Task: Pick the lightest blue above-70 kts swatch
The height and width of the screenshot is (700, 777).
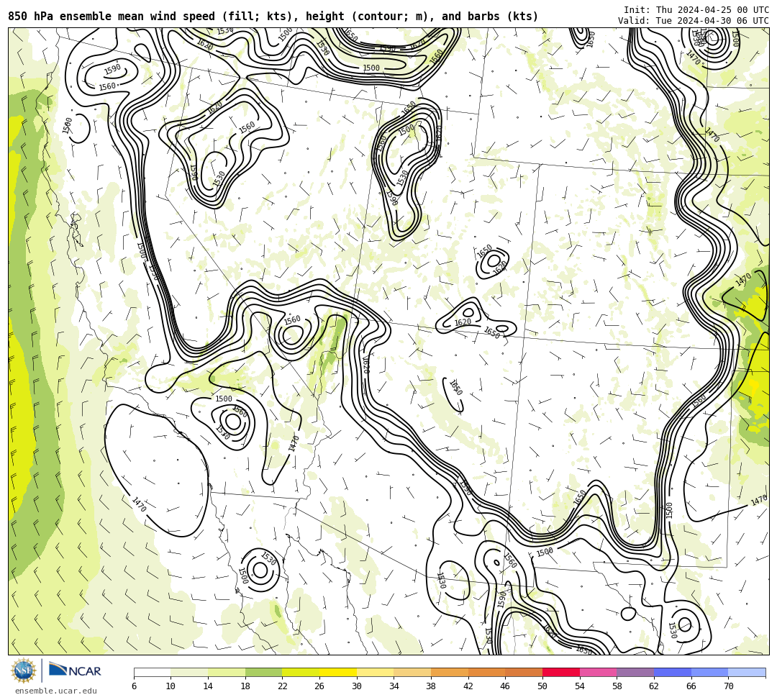Action: (747, 672)
